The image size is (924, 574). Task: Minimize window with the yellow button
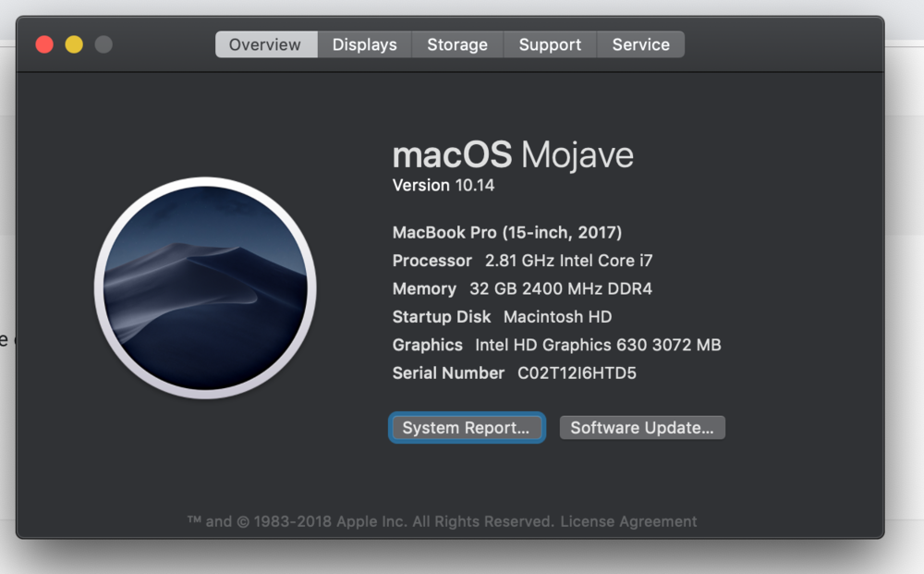(x=74, y=44)
